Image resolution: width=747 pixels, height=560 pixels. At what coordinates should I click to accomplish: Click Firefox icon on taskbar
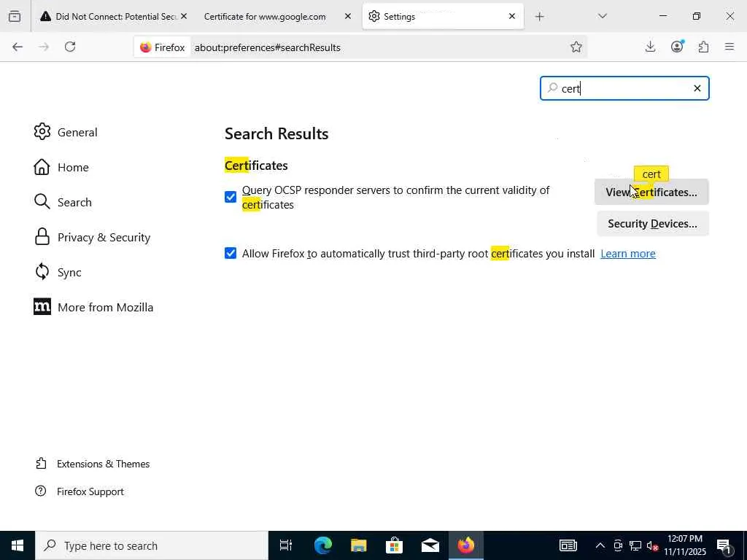466,545
